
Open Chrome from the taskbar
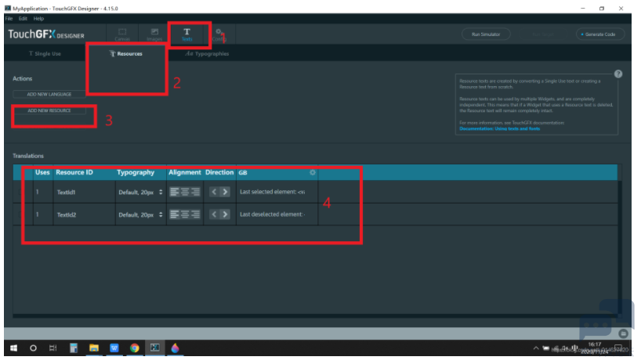[135, 348]
